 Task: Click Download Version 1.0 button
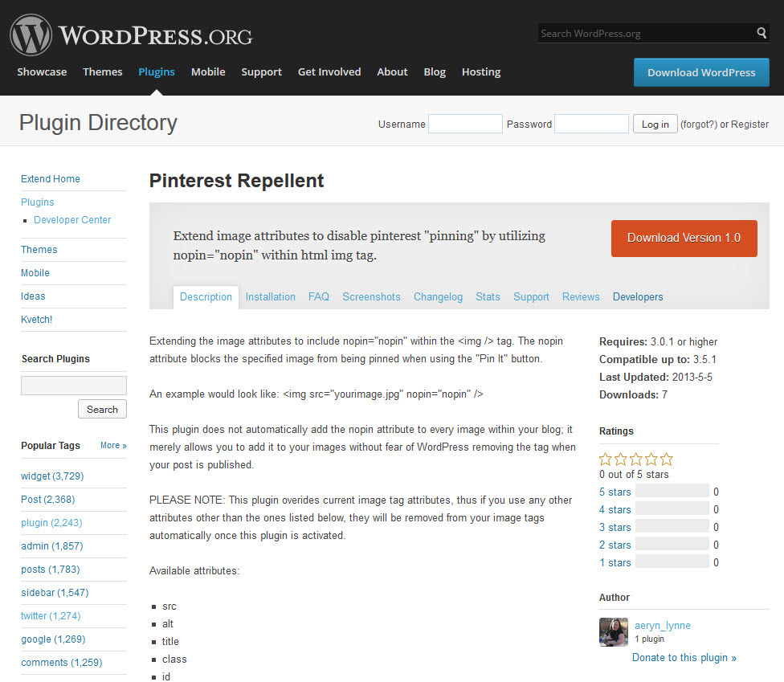pos(684,238)
